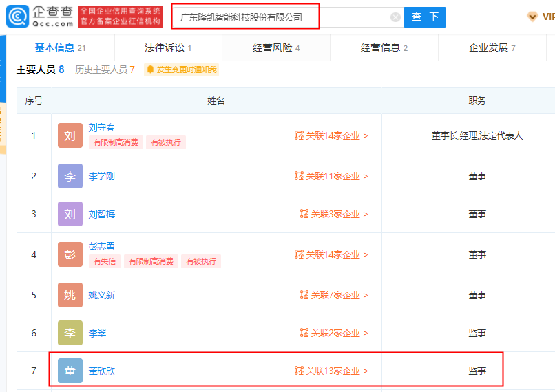Viewport: 555px width, 392px height.
Task: Expand 刘守春's 关联14家企业 link
Action: (331, 135)
